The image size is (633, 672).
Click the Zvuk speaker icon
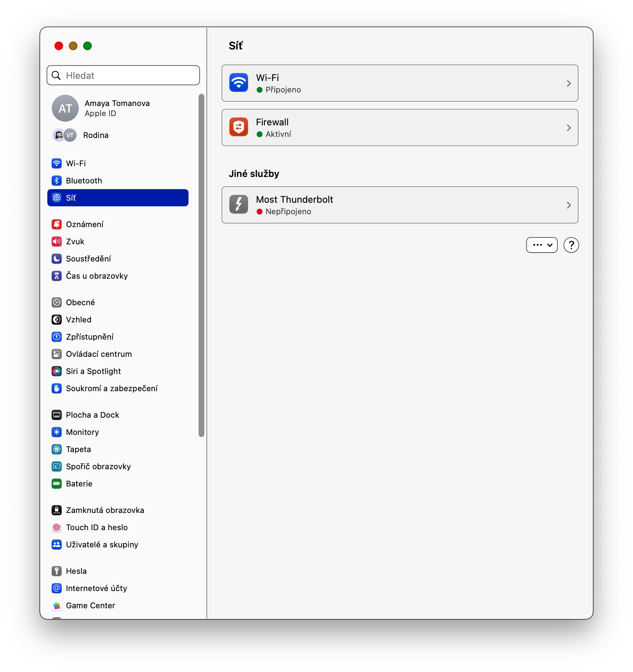(57, 241)
